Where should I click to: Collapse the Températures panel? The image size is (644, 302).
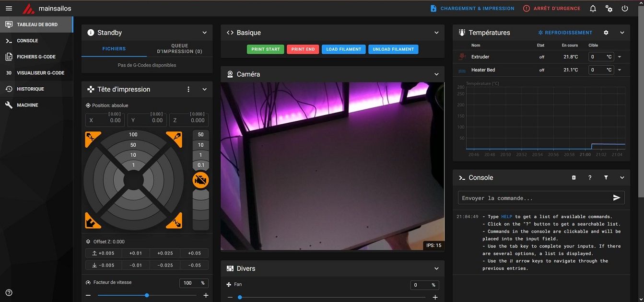pyautogui.click(x=622, y=33)
